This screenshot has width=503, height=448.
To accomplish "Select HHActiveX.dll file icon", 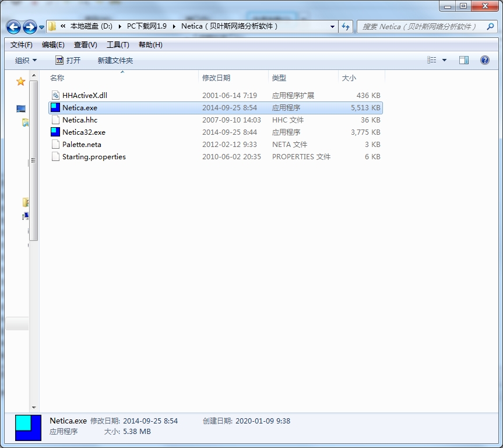I will click(55, 95).
